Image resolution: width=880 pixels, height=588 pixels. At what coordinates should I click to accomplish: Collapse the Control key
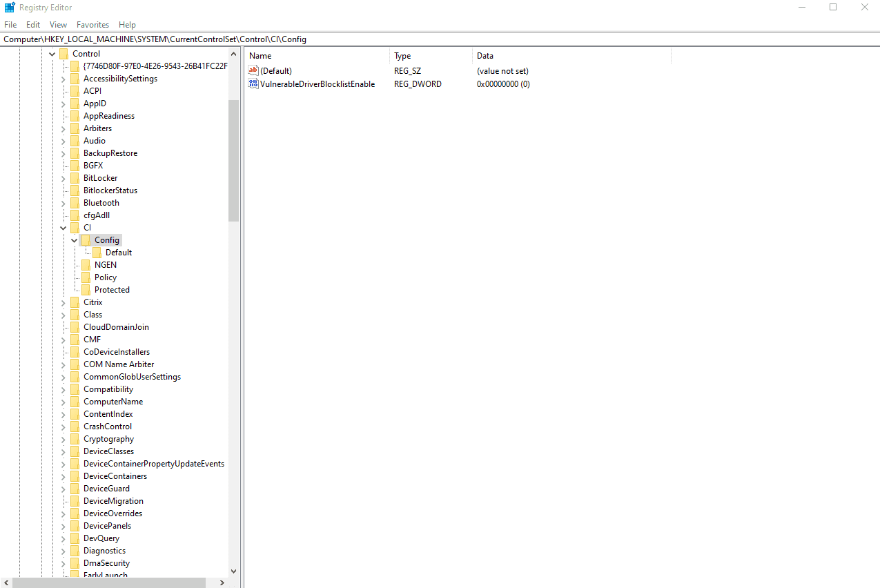pos(52,53)
